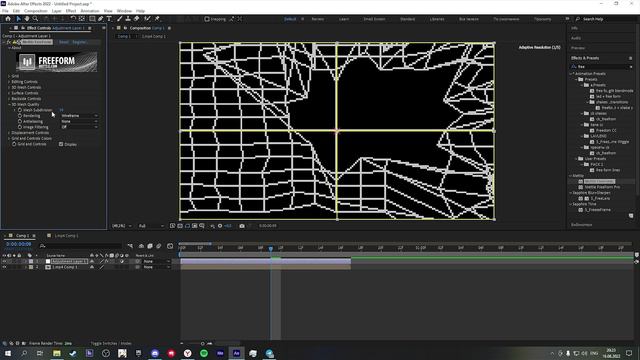Click the shy layers icon in timeline
This screenshot has height=360, width=640.
pyautogui.click(x=141, y=246)
